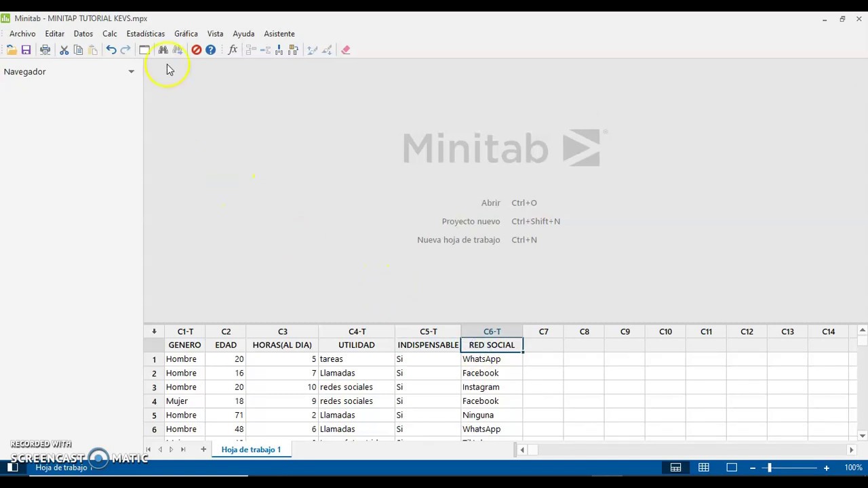Switch to output-only view in status bar
Image resolution: width=868 pixels, height=488 pixels.
coord(732,468)
